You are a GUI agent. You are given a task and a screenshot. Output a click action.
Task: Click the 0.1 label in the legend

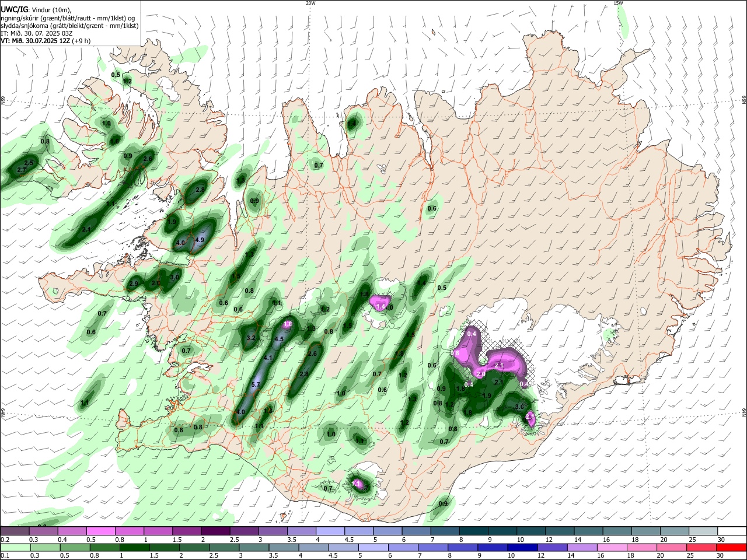4,556
